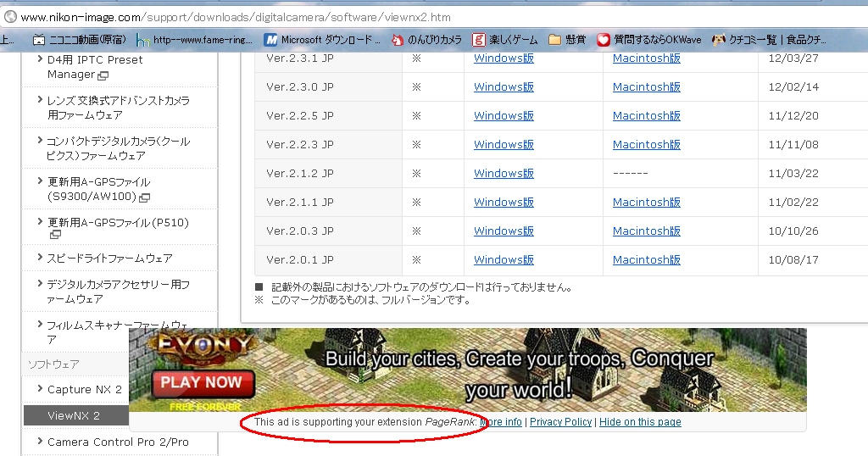
Task: Open the 楽しくゲーム bookmark
Action: pyautogui.click(x=505, y=40)
